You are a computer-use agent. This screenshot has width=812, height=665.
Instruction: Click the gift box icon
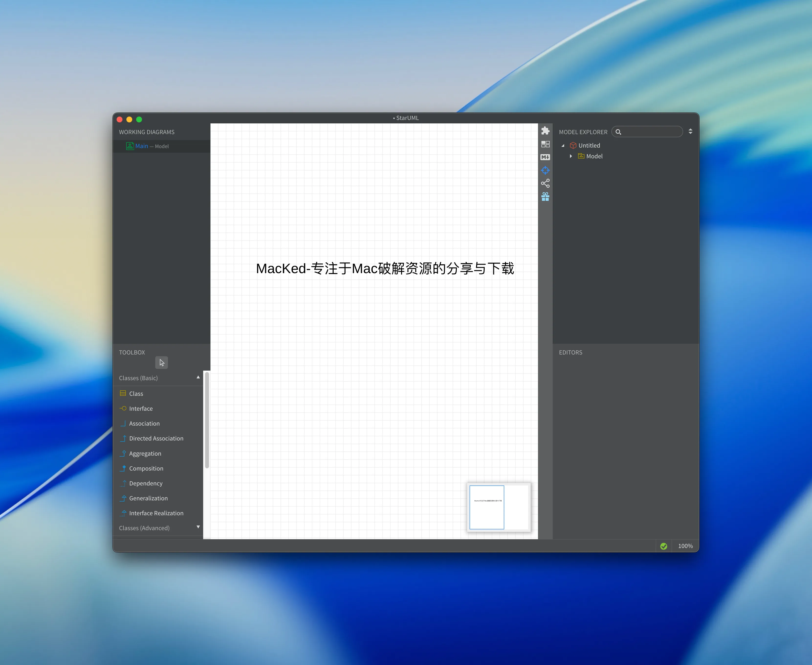point(545,196)
